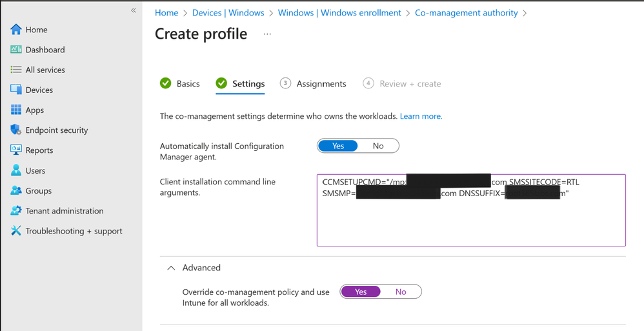Click the step 4 circle for Review
644x331 pixels.
(x=368, y=83)
